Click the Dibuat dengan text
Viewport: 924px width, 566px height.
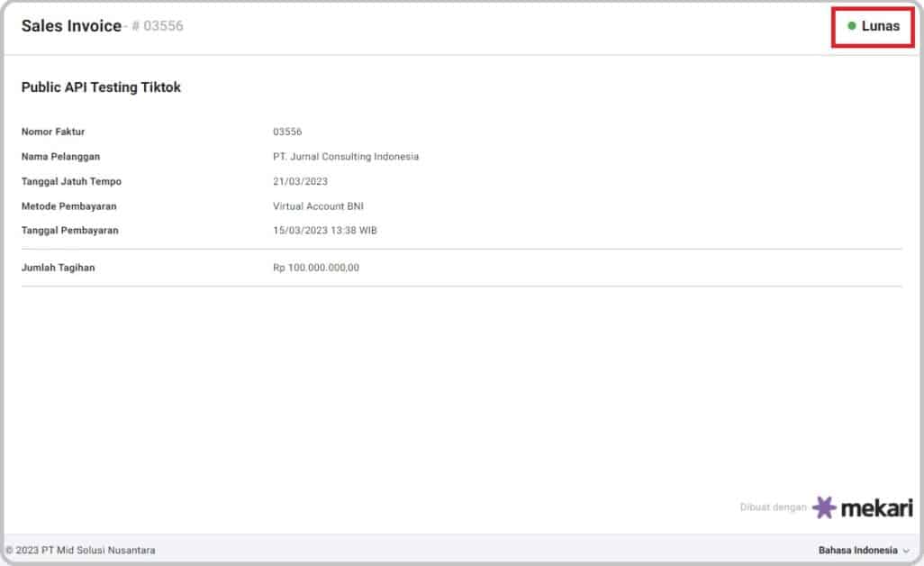coord(773,507)
